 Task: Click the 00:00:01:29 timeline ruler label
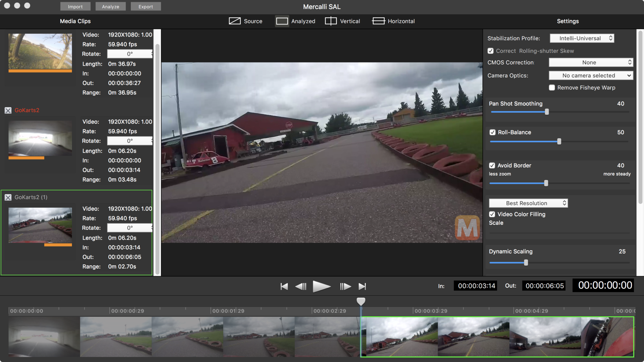point(228,311)
